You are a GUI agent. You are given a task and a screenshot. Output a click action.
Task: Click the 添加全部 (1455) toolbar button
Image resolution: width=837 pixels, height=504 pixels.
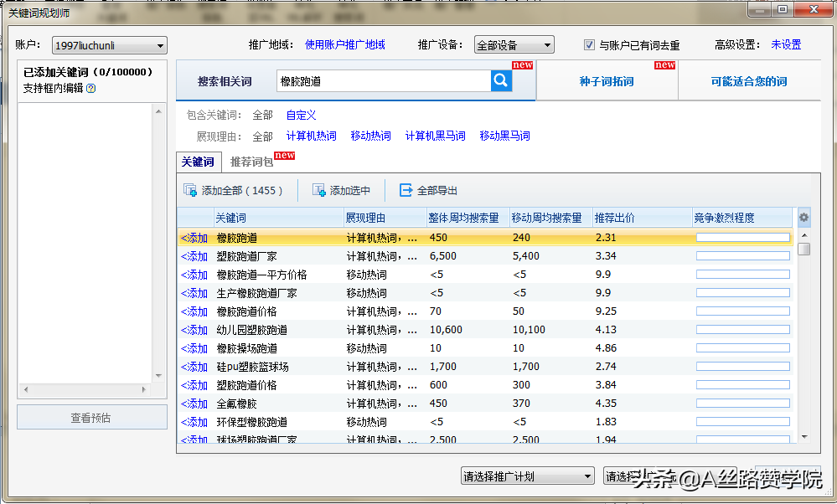coord(233,190)
